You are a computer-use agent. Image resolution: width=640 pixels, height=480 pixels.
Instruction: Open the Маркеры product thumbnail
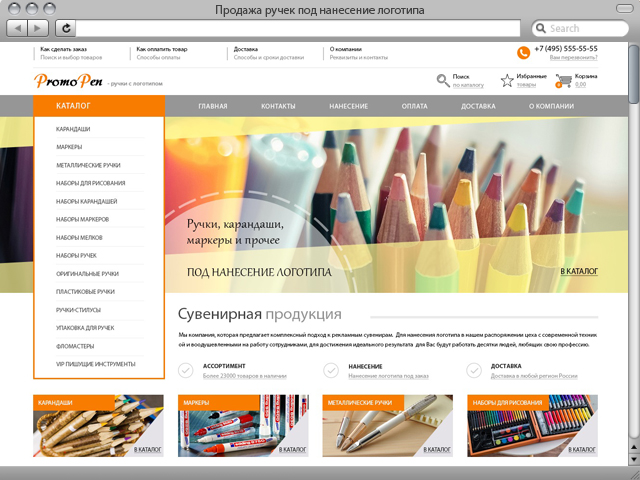[243, 426]
